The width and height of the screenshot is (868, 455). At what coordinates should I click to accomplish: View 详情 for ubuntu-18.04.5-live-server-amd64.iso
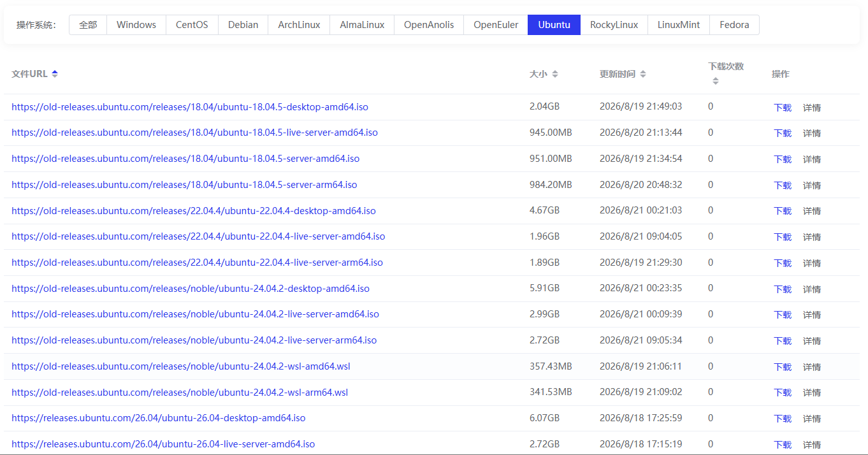[812, 133]
